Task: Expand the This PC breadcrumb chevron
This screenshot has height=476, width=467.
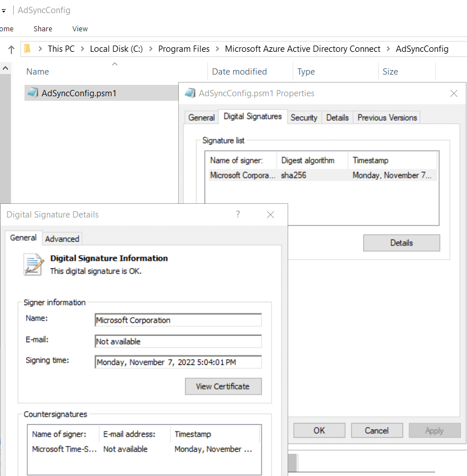Action: tap(83, 49)
